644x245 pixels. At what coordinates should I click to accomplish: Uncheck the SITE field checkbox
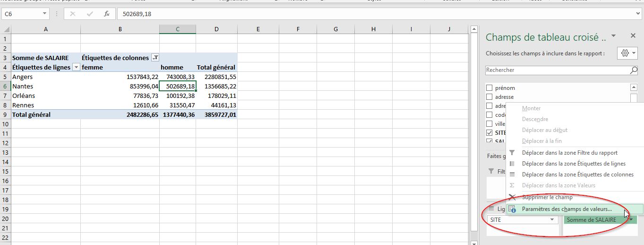[x=489, y=133]
